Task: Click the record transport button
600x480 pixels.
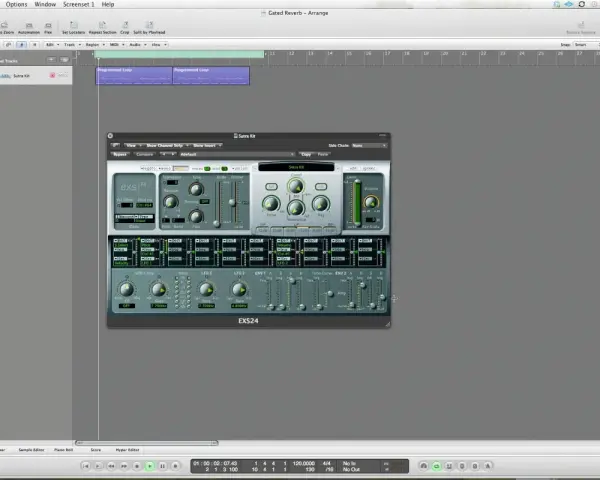Action: coord(175,466)
